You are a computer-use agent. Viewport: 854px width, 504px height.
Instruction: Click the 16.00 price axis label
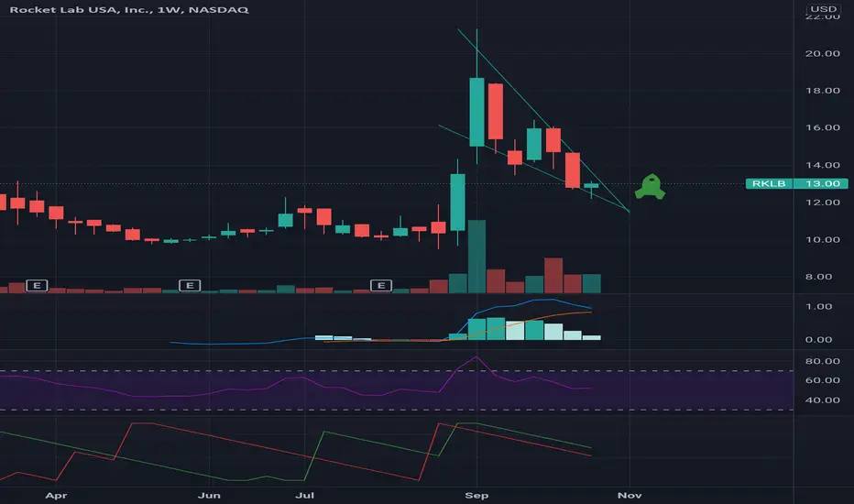pyautogui.click(x=823, y=127)
